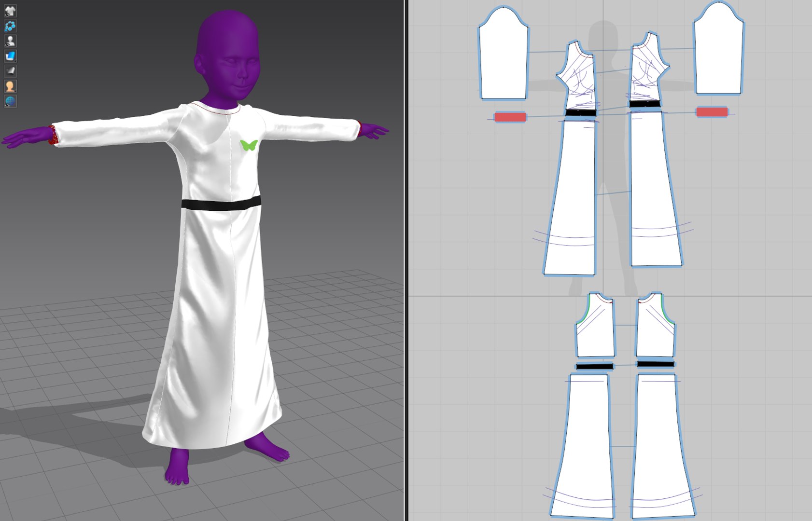The width and height of the screenshot is (812, 521).
Task: Toggle the blue arrangement points icon
Action: [x=10, y=26]
